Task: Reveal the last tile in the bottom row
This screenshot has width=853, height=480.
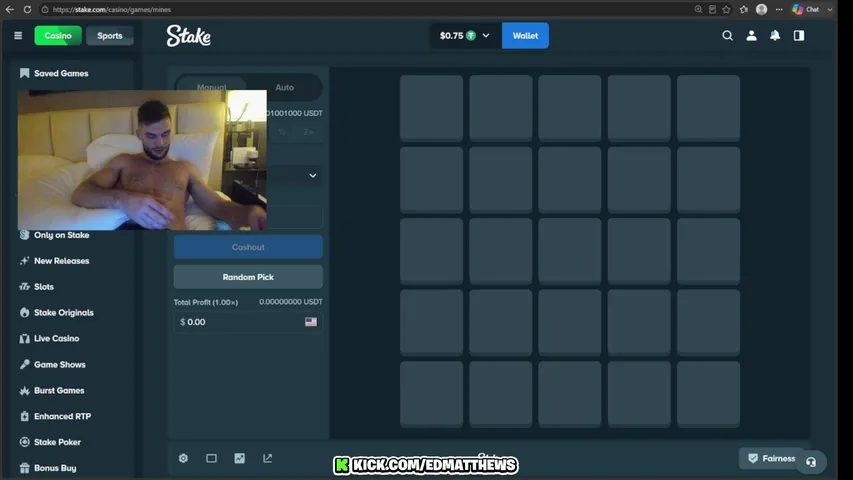Action: 708,393
